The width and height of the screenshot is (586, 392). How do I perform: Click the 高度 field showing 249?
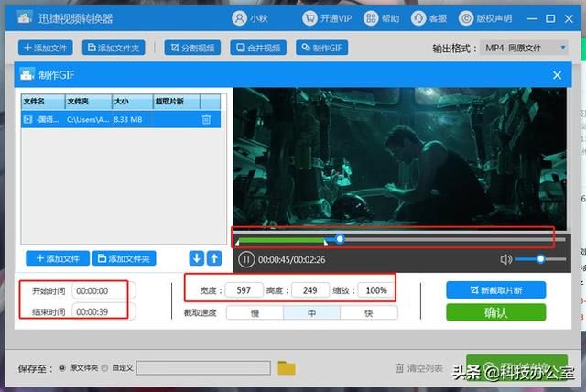click(x=310, y=290)
